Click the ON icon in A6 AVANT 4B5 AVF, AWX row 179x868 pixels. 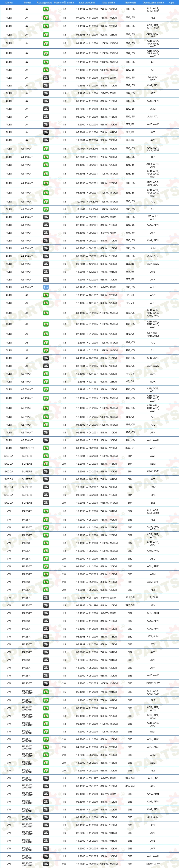click(x=46, y=440)
